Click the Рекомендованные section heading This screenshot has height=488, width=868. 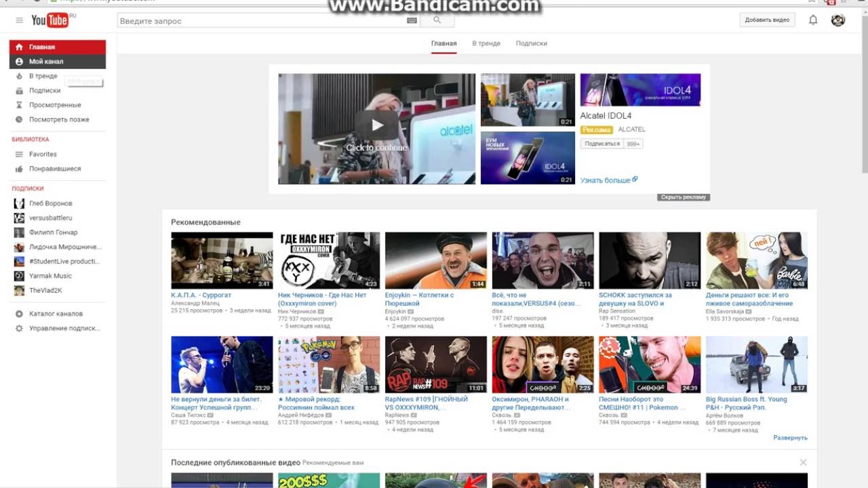click(205, 222)
